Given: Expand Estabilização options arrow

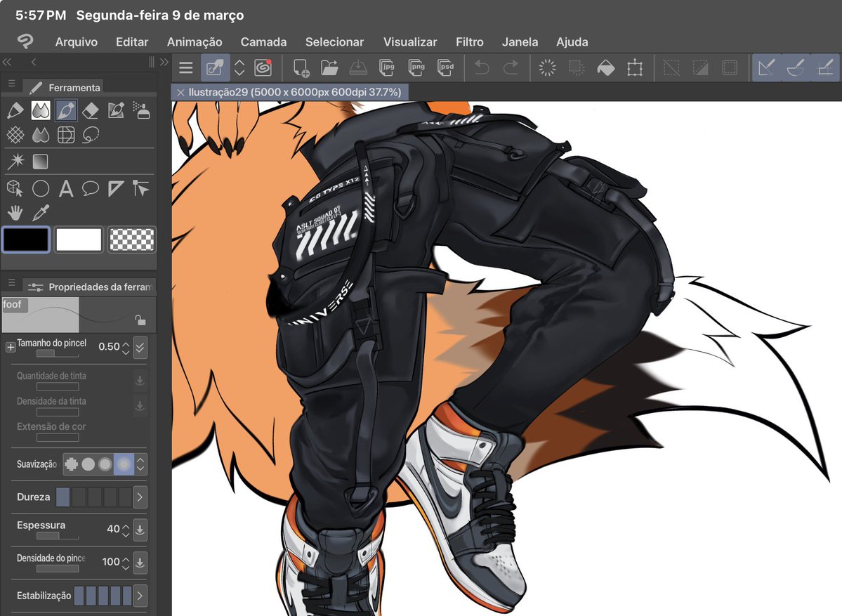Looking at the screenshot, I should point(140,596).
